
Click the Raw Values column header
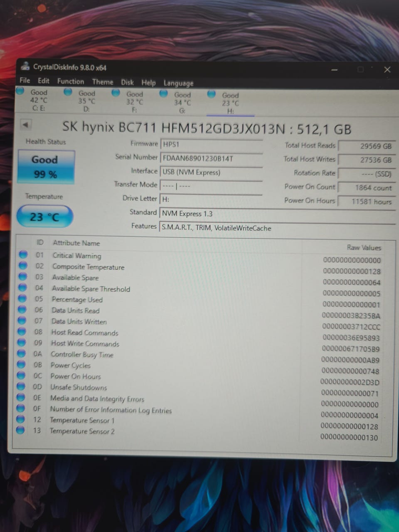pos(364,247)
